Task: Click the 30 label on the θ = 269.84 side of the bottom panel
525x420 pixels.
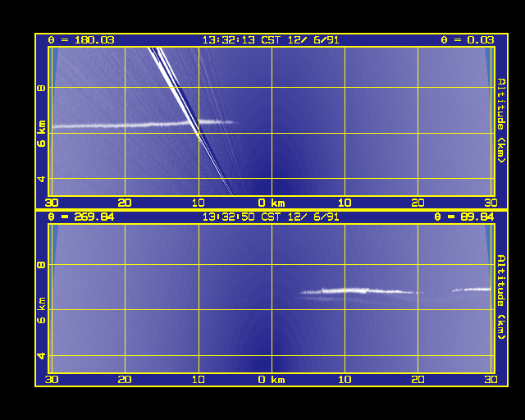Action: (x=52, y=380)
